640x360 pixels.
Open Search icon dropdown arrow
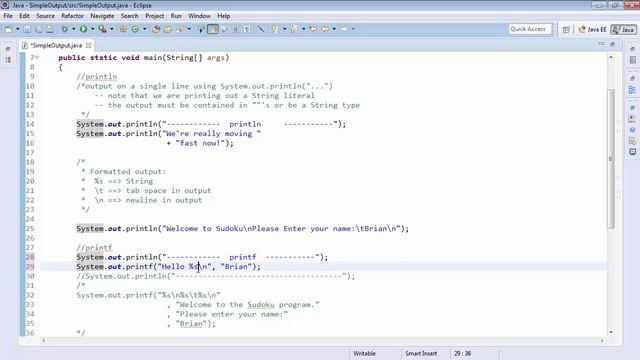[189, 29]
